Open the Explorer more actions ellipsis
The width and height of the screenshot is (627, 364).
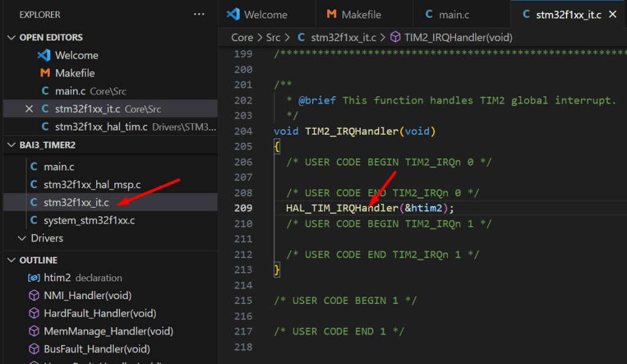pyautogui.click(x=199, y=14)
